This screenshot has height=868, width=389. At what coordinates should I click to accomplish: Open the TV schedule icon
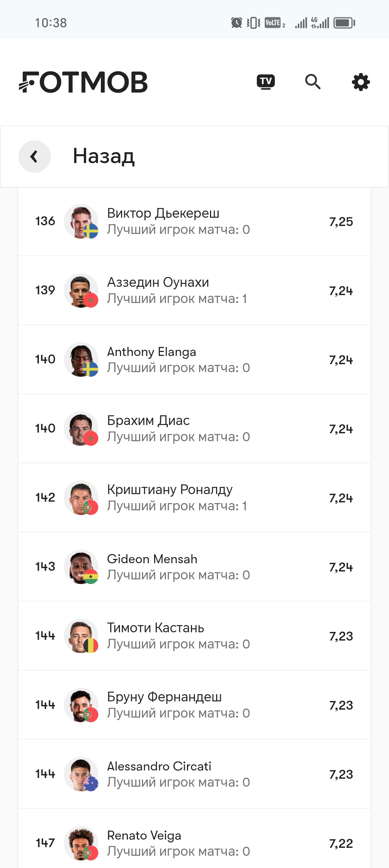click(x=266, y=82)
